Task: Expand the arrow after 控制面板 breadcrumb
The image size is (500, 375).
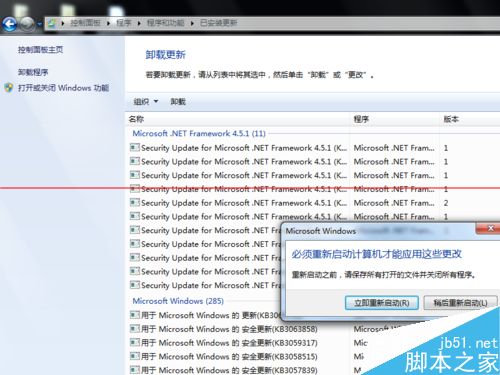Action: point(108,23)
